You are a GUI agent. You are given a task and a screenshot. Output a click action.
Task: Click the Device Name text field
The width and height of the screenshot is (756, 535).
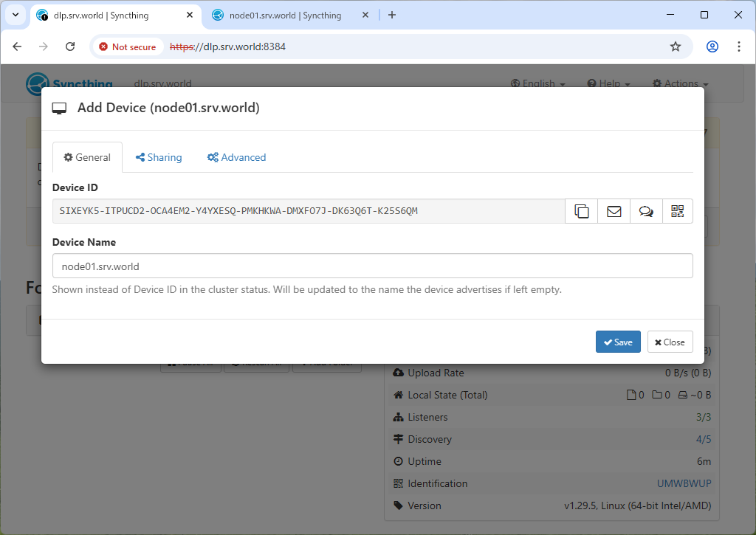(x=372, y=266)
